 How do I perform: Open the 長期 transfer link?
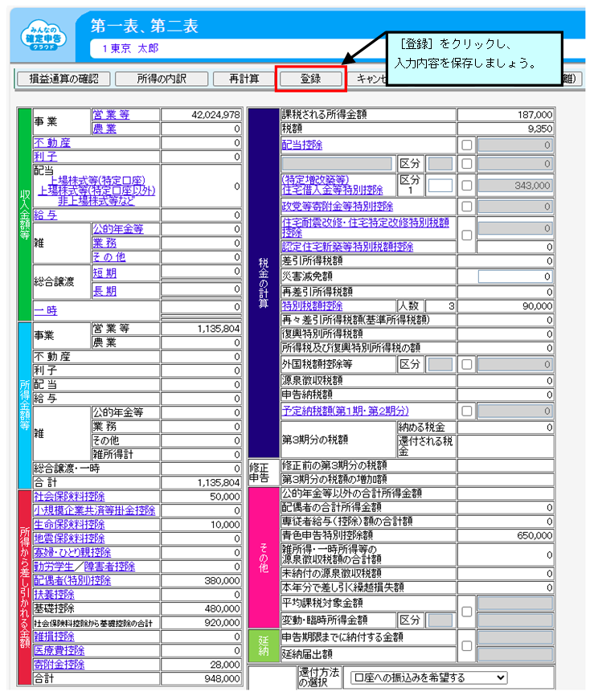104,291
